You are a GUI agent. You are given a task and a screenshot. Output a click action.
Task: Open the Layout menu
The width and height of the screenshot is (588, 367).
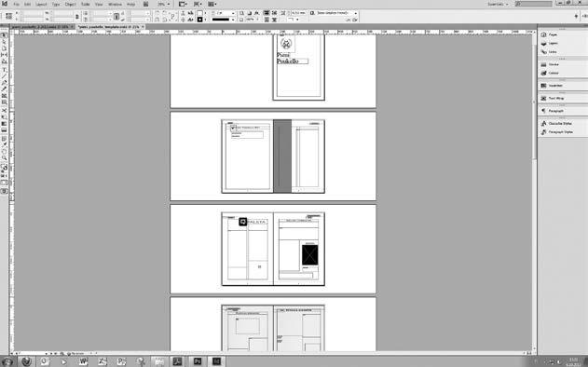pos(41,4)
